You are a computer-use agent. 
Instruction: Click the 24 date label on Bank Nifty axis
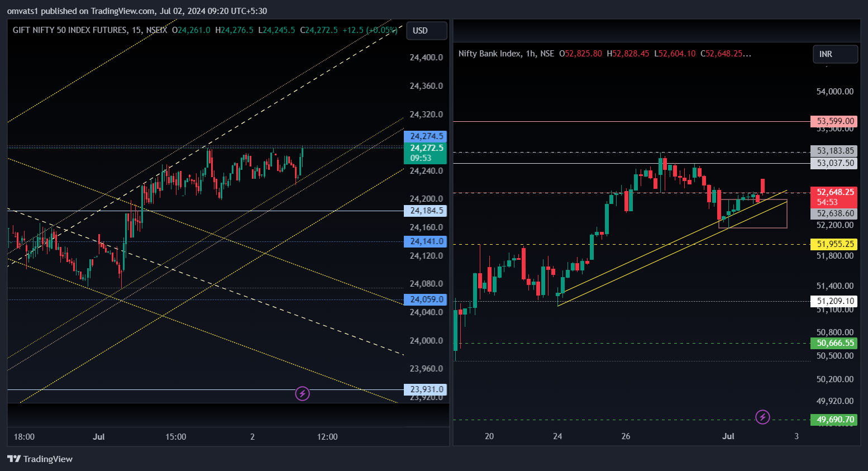557,436
